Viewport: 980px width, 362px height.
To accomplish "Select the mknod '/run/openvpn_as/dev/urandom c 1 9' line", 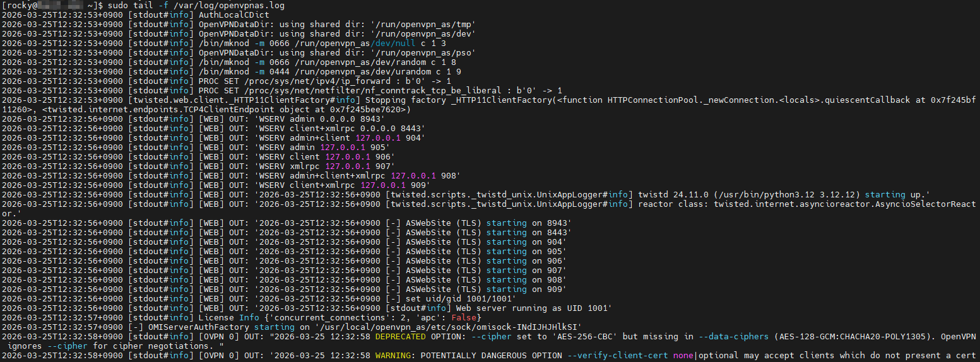I will click(x=232, y=71).
